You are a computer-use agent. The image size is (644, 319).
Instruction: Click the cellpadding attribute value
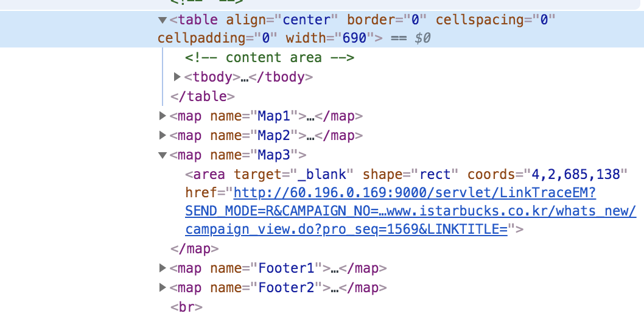point(266,38)
